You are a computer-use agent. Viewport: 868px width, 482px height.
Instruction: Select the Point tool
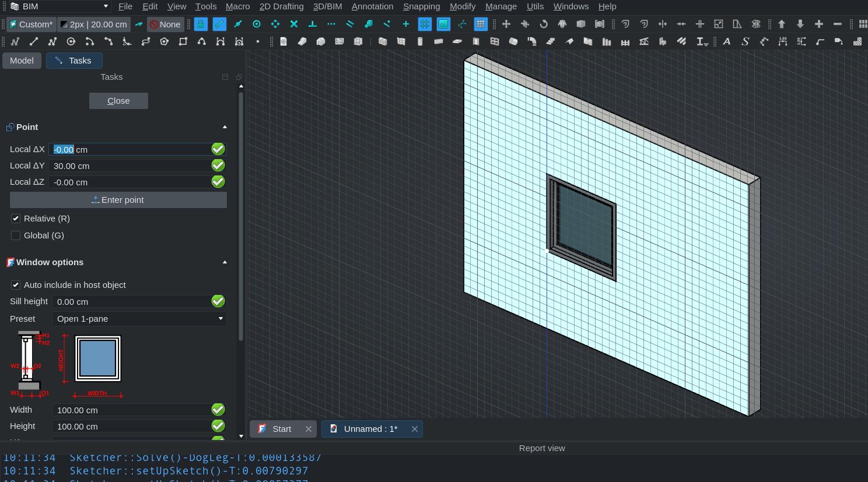(257, 41)
